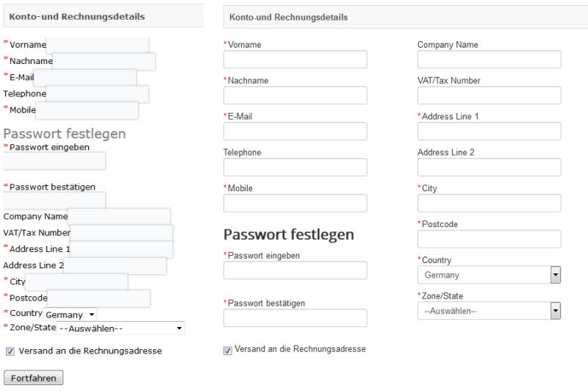Screen dimensions: 588x391
Task: Click the right Address Line 1 field
Action: 489,131
